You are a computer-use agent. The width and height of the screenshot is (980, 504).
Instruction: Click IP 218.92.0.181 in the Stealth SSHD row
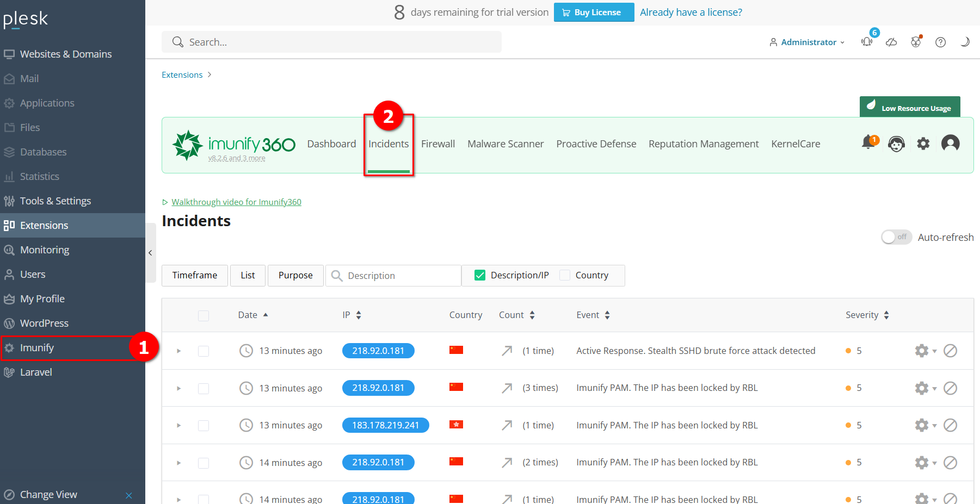(x=378, y=351)
